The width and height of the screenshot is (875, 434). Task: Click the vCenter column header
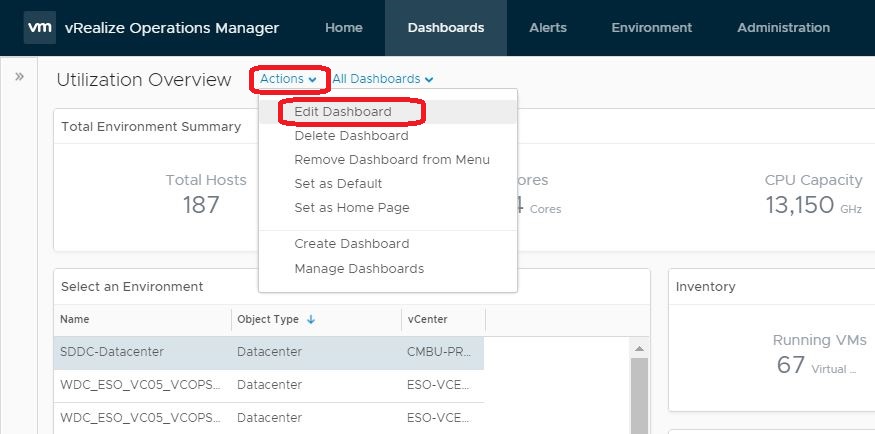pos(427,320)
